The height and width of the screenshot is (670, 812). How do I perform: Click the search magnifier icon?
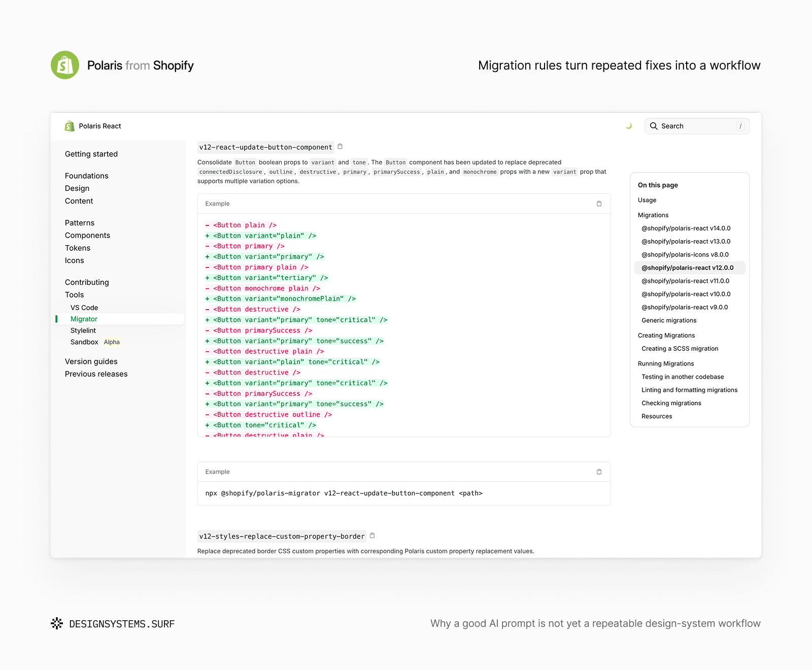coord(654,126)
